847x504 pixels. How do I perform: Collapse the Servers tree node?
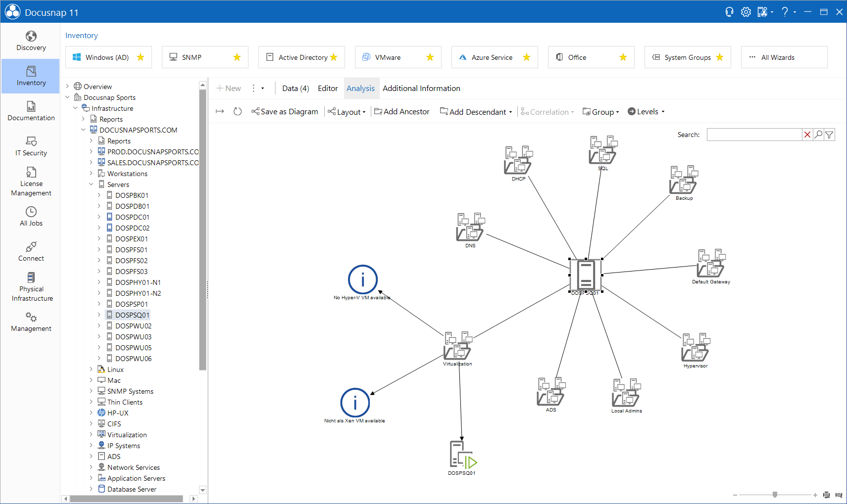pos(91,184)
